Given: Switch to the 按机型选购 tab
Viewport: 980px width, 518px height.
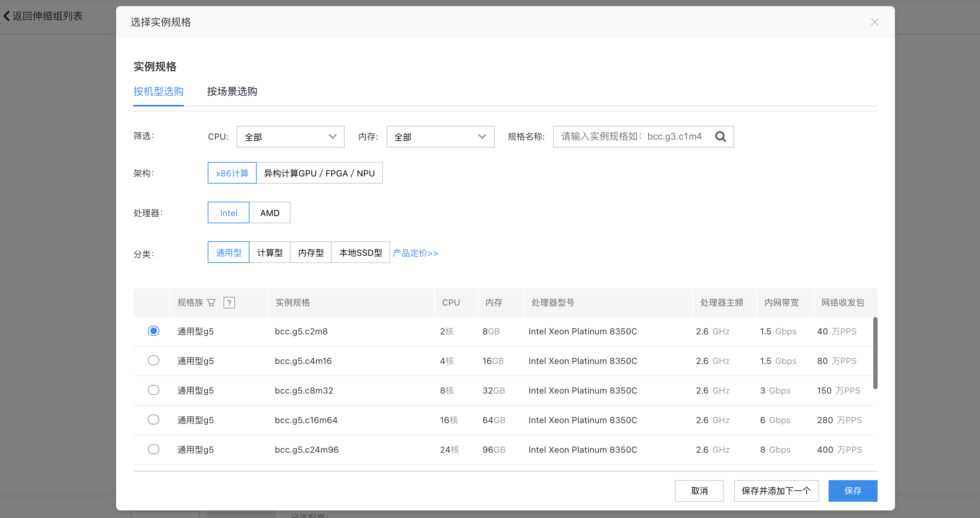Looking at the screenshot, I should 158,91.
